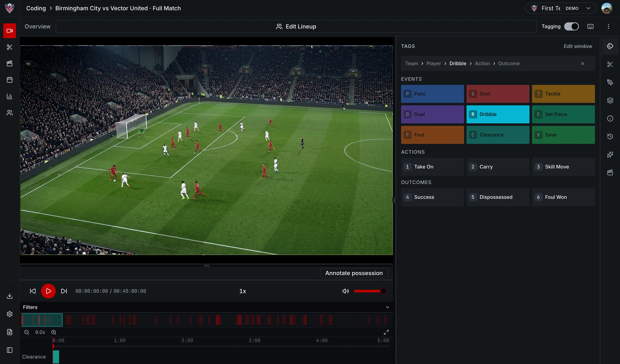Skip to next clip

pyautogui.click(x=64, y=291)
